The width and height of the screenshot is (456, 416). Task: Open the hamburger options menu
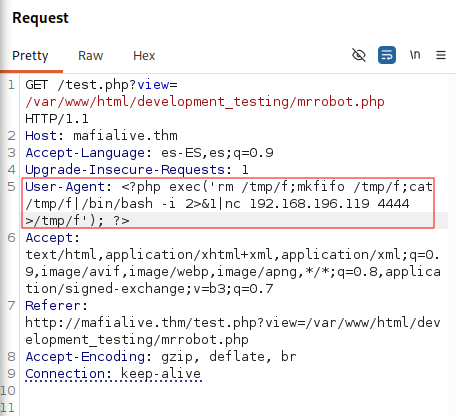pyautogui.click(x=441, y=55)
